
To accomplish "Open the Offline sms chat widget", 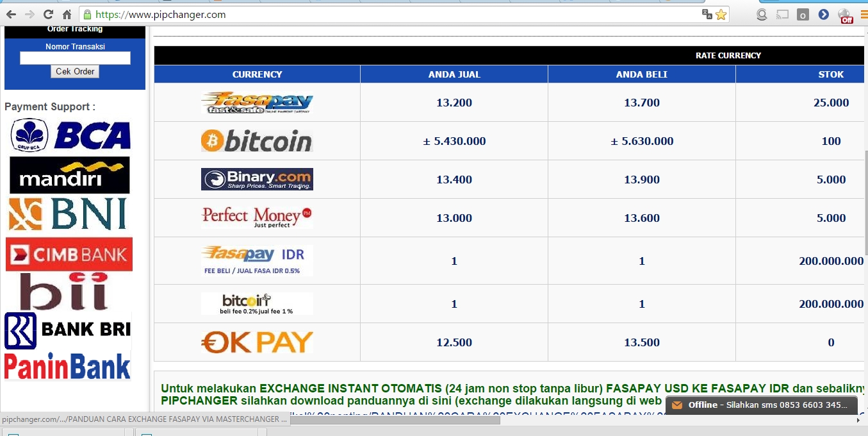I will [762, 405].
